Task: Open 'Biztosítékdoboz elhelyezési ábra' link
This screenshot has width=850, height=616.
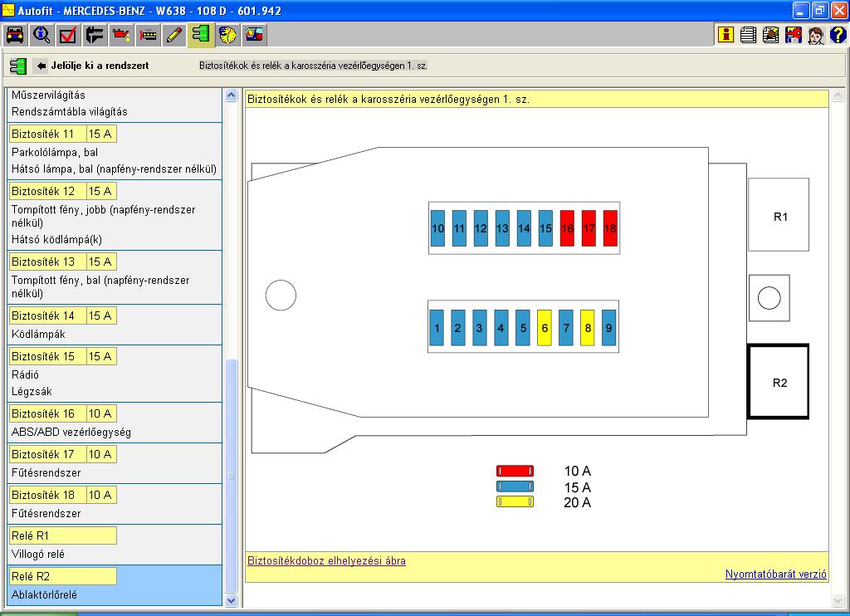Action: pyautogui.click(x=326, y=560)
